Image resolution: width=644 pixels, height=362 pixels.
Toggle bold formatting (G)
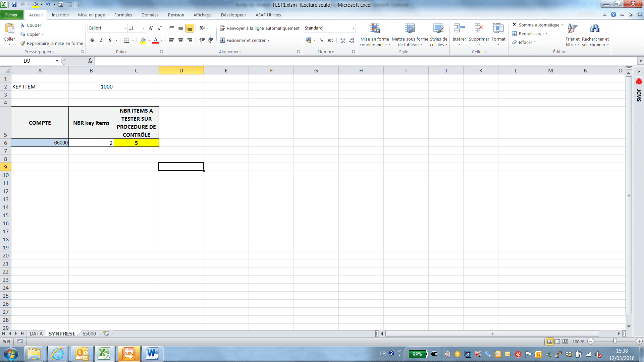92,40
